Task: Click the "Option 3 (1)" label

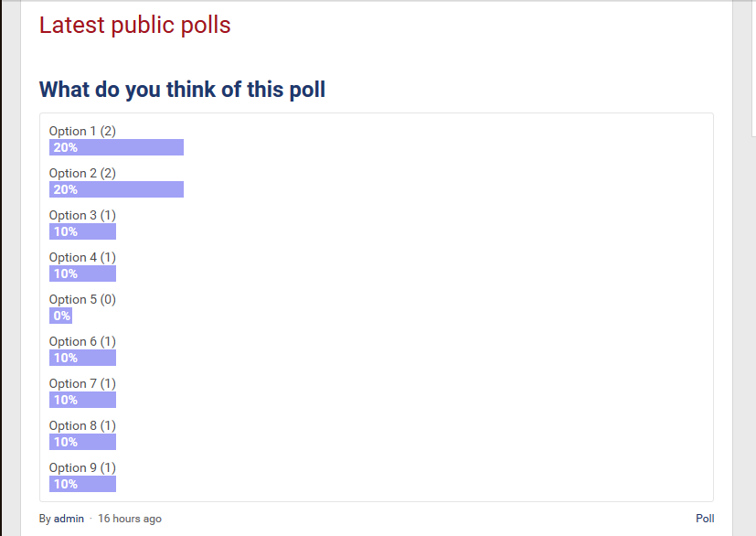Action: [82, 215]
